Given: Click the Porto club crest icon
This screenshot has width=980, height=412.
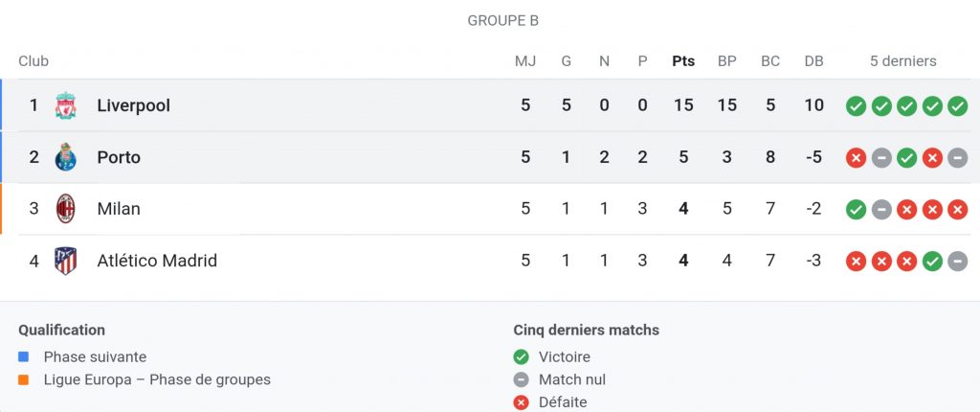Looking at the screenshot, I should click(x=65, y=157).
